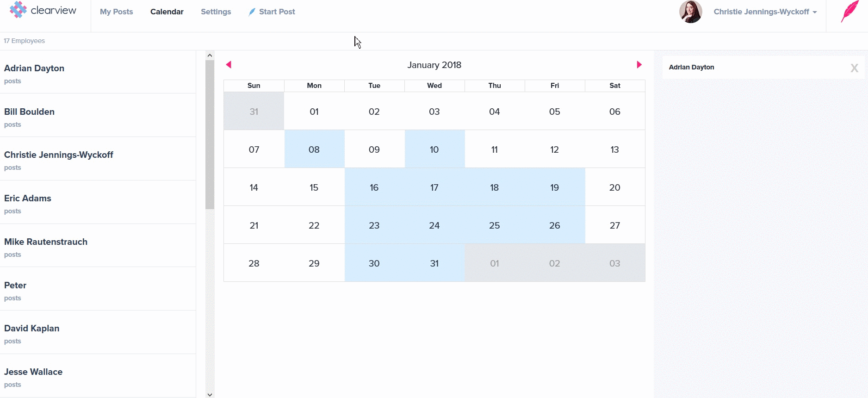Open the My Posts tab
This screenshot has height=398, width=868.
[x=116, y=12]
